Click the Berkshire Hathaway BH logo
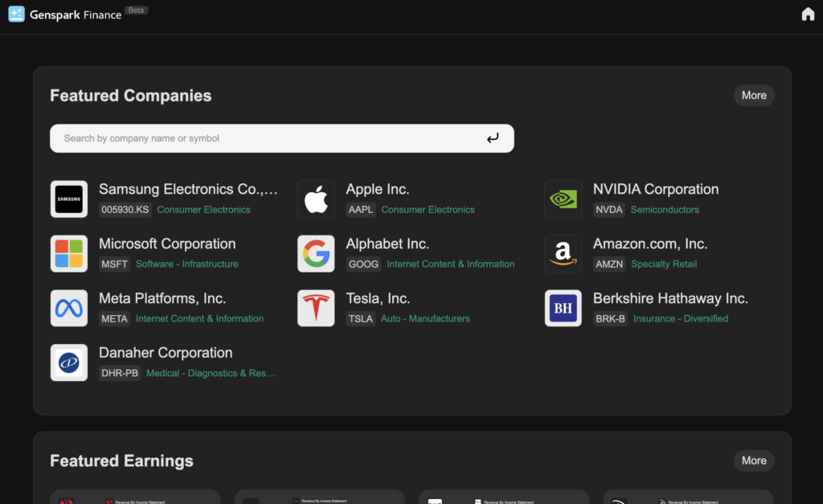 pyautogui.click(x=563, y=309)
